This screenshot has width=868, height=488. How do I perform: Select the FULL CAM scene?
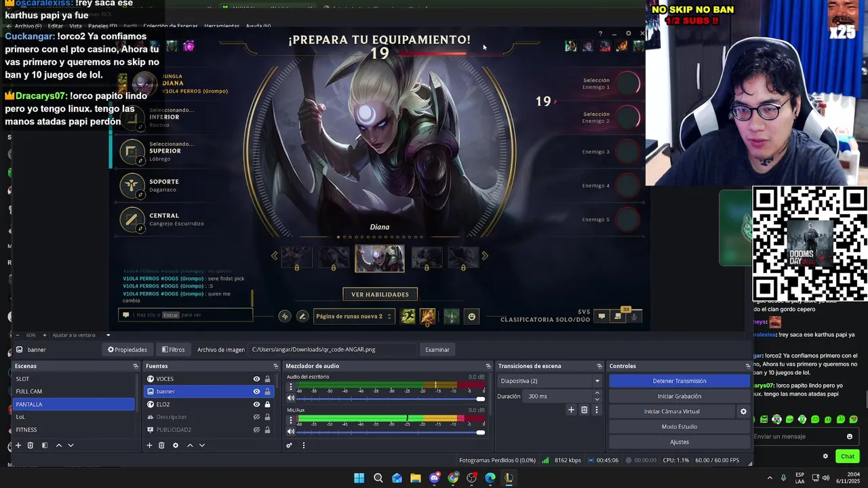click(x=74, y=392)
